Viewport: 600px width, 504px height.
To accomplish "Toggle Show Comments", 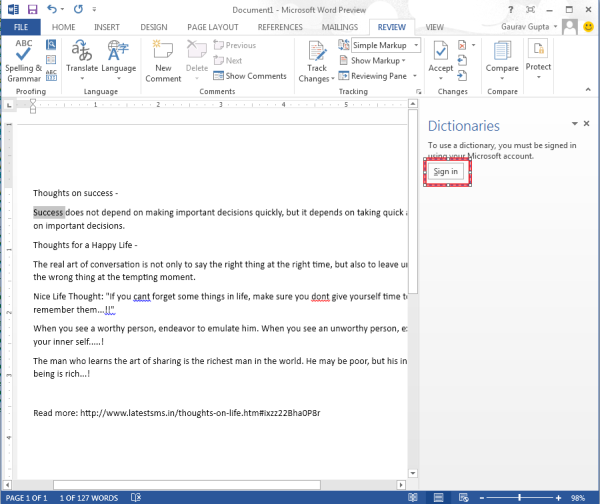I will (249, 76).
